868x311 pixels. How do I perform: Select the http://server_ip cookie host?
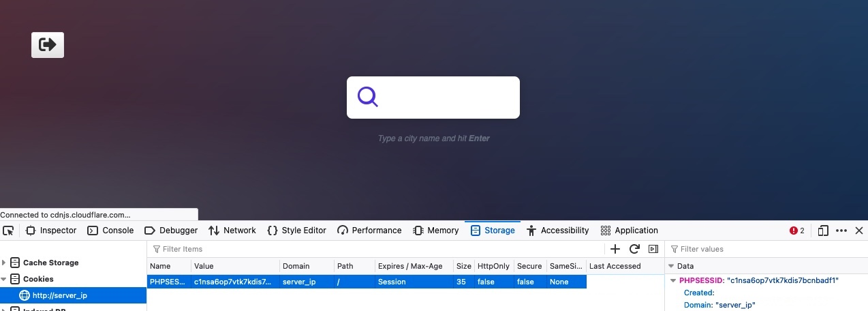tap(60, 295)
